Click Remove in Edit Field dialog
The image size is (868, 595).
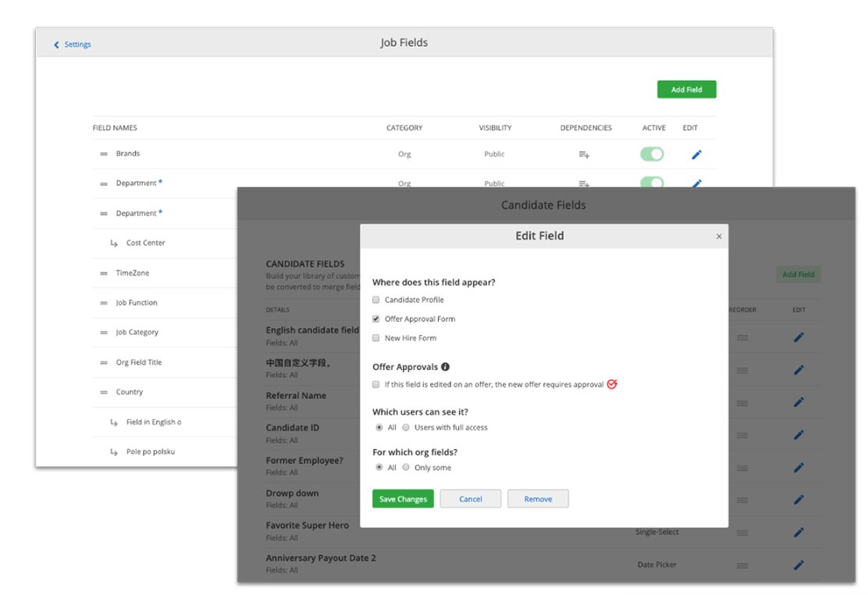(538, 499)
